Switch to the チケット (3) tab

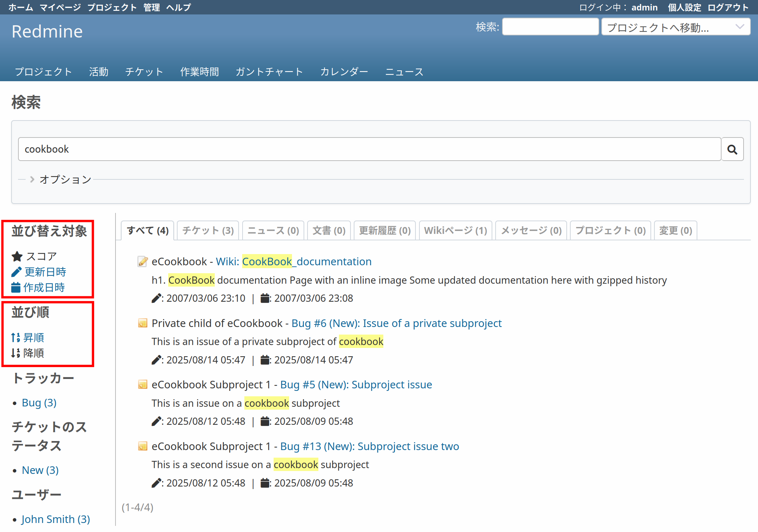(208, 230)
